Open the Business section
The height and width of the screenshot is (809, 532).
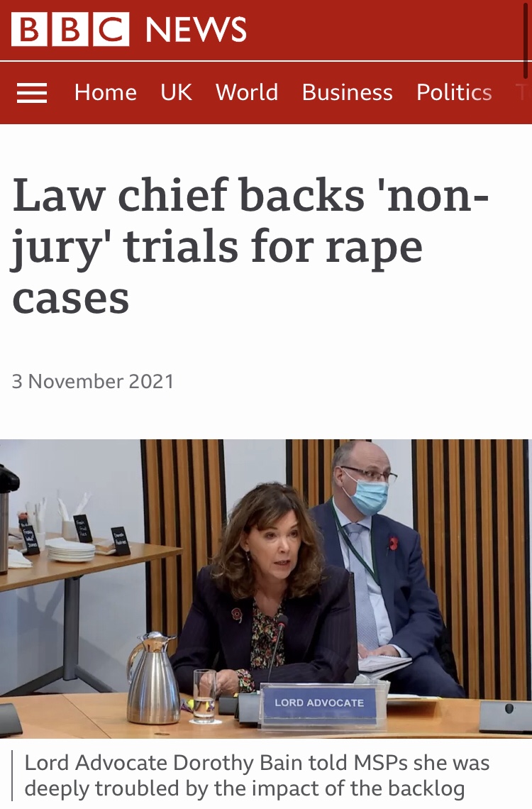click(347, 93)
